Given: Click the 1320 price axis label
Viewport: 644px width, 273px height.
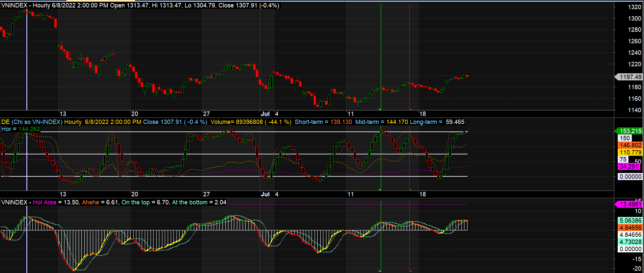Looking at the screenshot, I should pos(635,7).
